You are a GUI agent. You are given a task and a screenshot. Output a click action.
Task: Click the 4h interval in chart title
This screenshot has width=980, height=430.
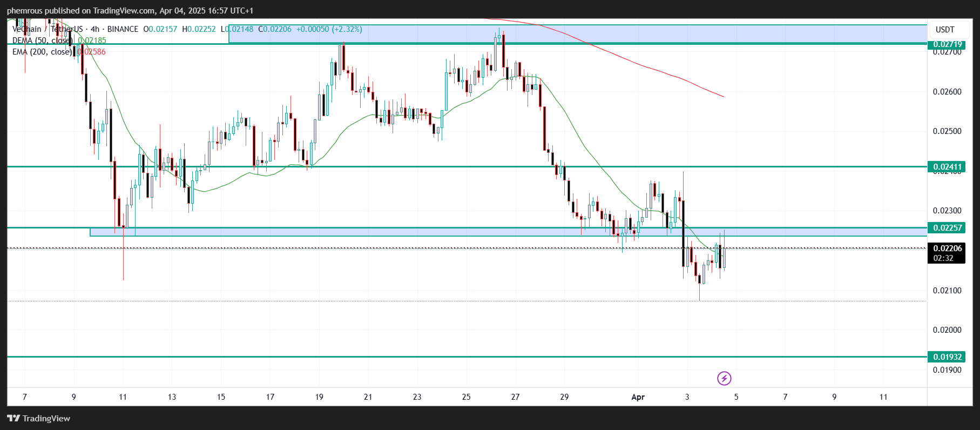pos(95,29)
